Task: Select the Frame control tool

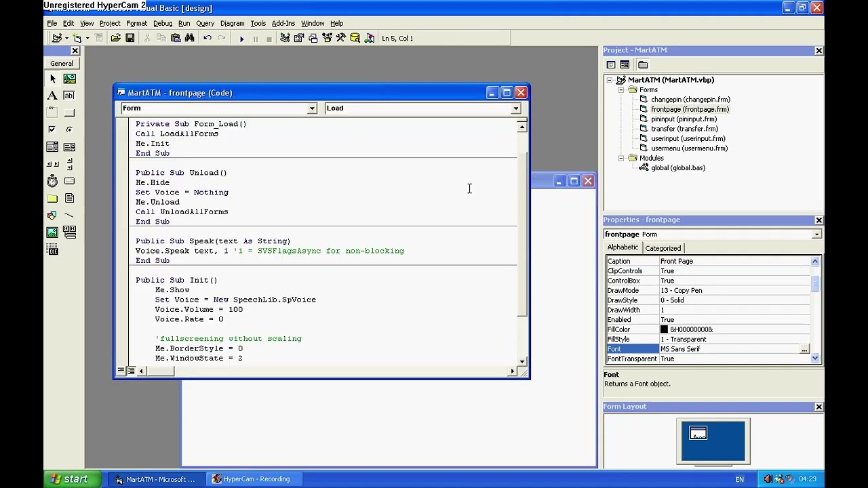Action: [x=52, y=113]
